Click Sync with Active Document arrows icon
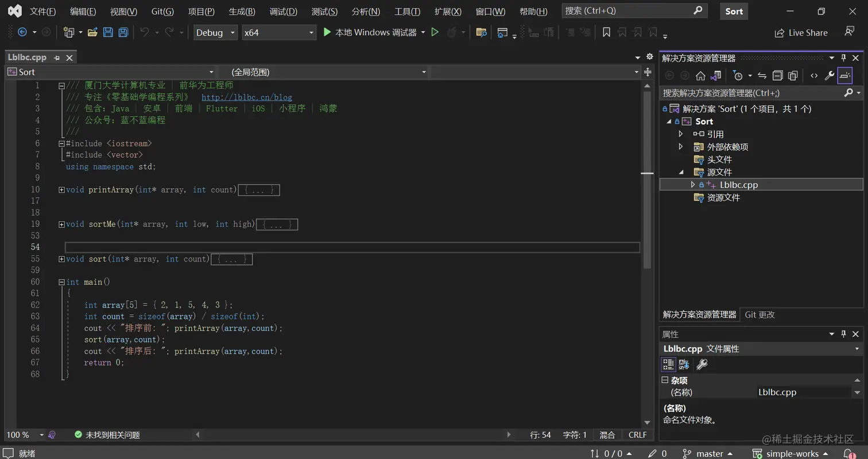 (x=762, y=75)
